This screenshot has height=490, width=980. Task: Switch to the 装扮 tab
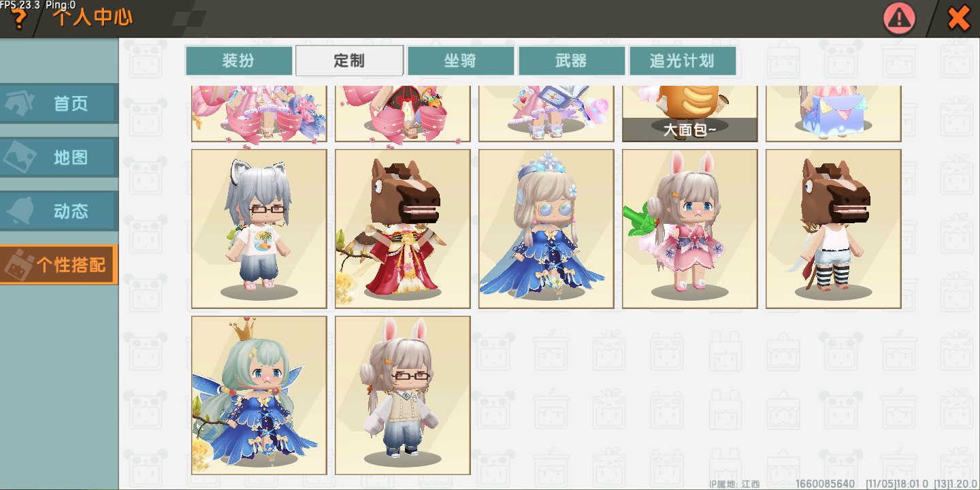tap(239, 61)
